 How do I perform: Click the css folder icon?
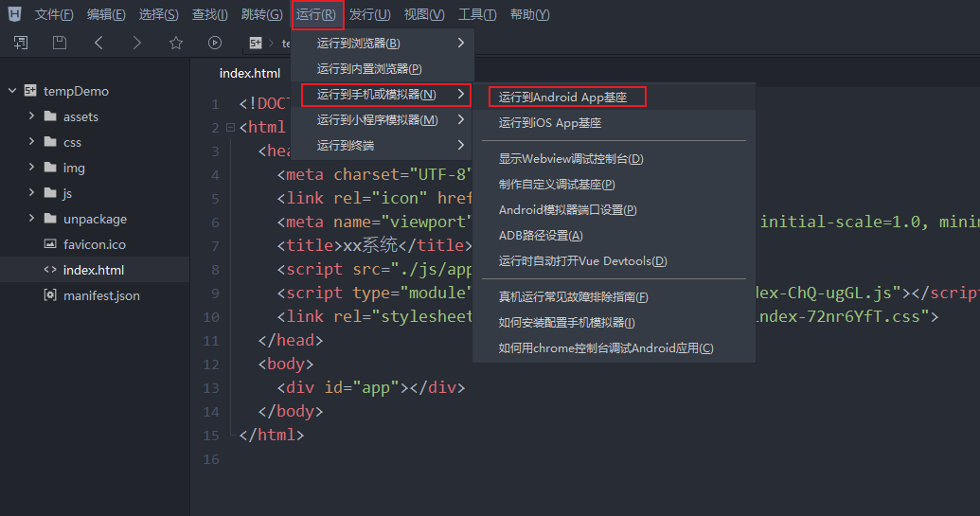pyautogui.click(x=50, y=142)
